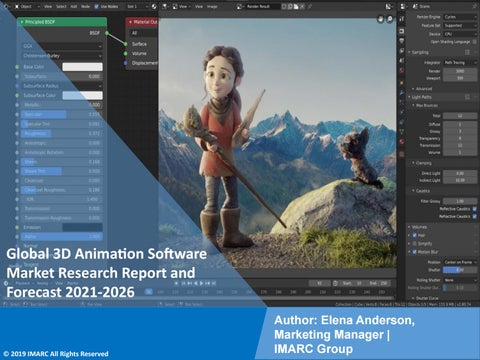Toggle the Use Nodes checkbox
This screenshot has height=360, width=480.
pyautogui.click(x=97, y=6)
